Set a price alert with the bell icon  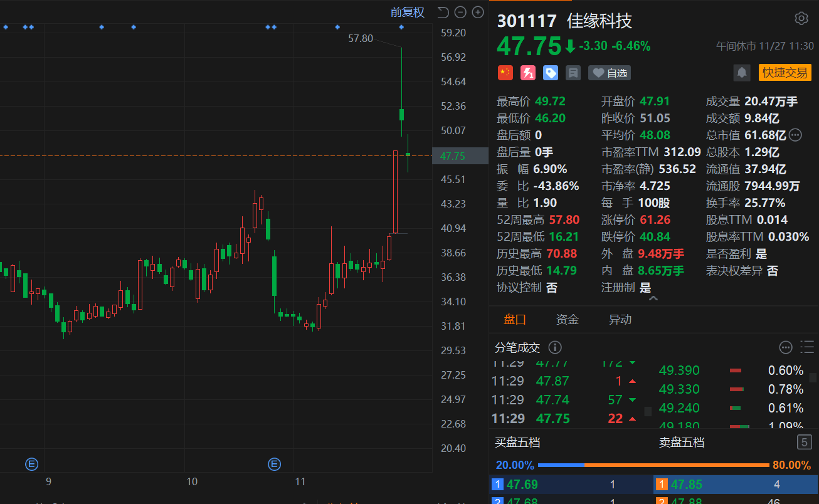[x=742, y=73]
